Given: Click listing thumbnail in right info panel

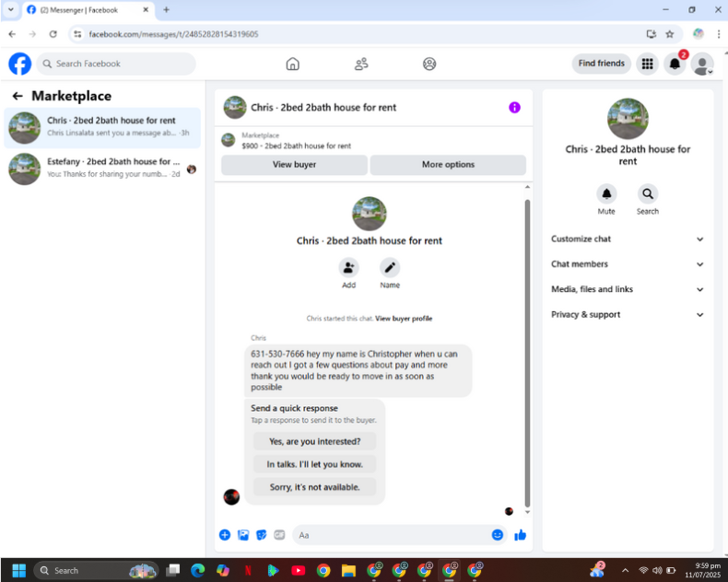Looking at the screenshot, I should (628, 119).
